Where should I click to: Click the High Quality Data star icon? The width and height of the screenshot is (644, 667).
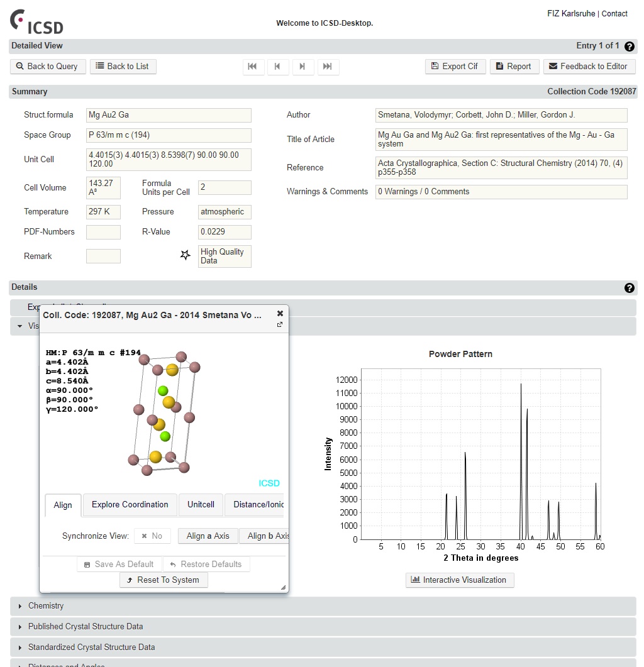click(x=185, y=255)
